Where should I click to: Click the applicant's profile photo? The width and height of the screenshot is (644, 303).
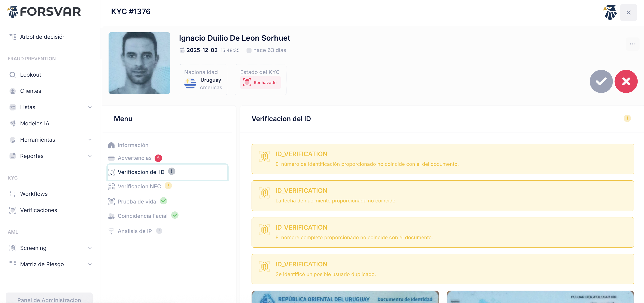pos(139,63)
